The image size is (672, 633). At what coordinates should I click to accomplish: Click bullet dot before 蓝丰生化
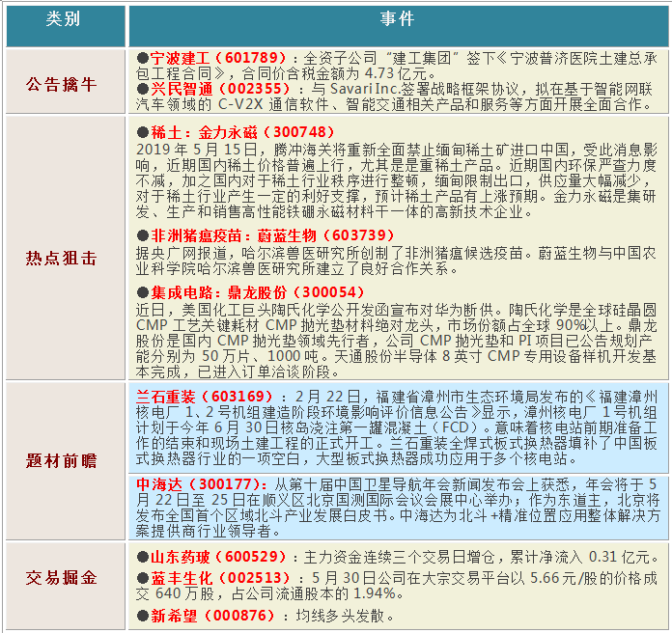(x=143, y=578)
